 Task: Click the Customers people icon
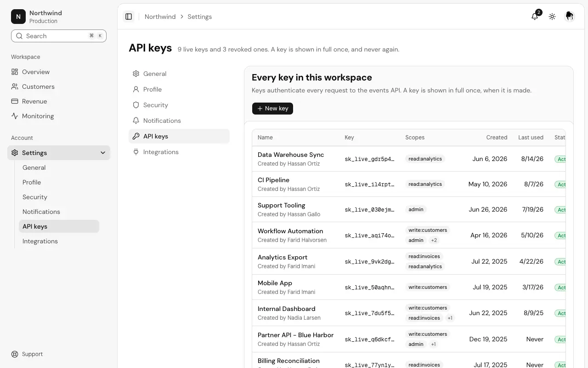click(x=15, y=86)
